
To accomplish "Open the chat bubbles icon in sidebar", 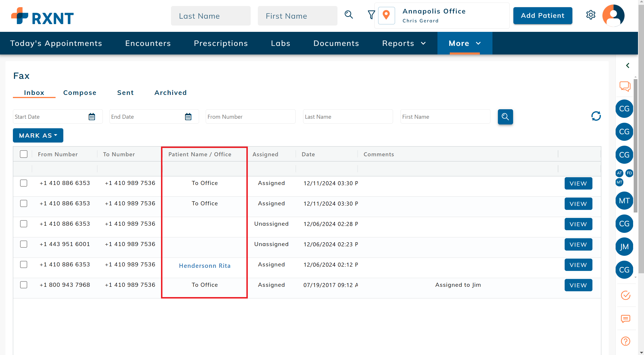I will click(625, 86).
